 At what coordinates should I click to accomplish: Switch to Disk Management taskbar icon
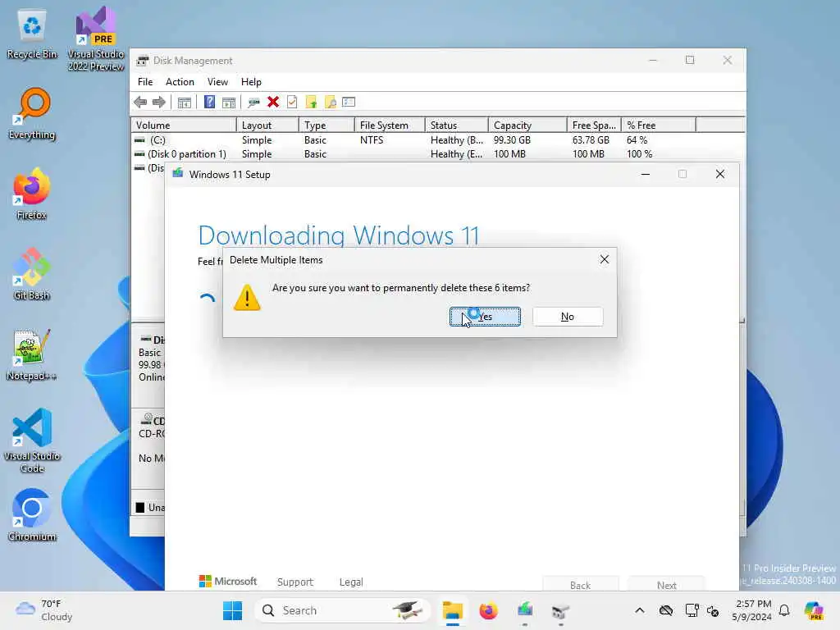click(x=560, y=610)
